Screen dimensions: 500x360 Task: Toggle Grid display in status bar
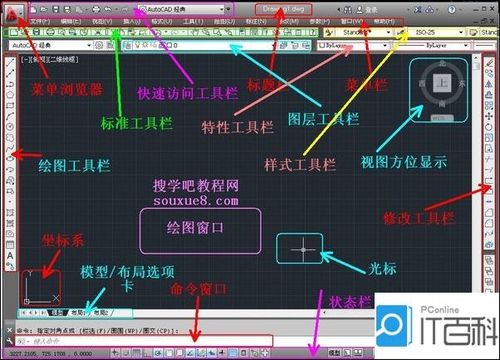point(136,353)
